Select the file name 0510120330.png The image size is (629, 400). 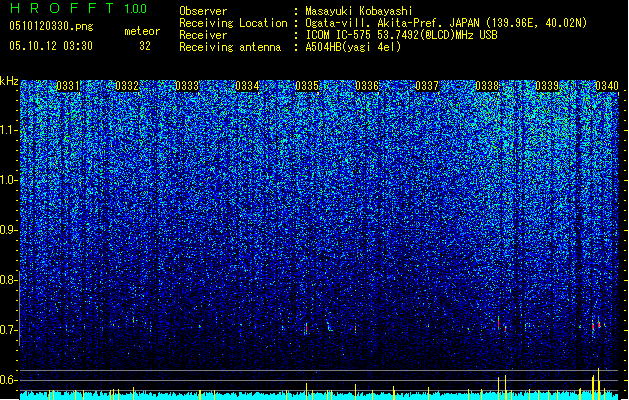tap(51, 26)
